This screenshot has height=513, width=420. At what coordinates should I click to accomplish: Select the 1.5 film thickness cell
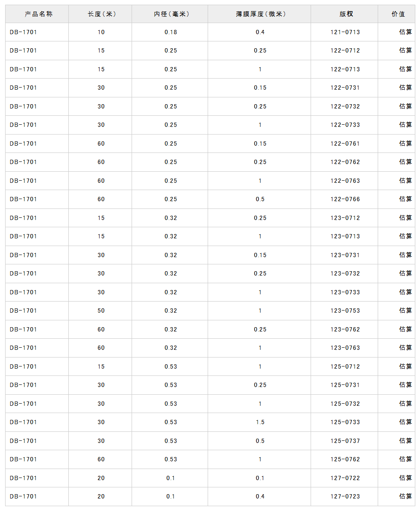click(x=260, y=422)
